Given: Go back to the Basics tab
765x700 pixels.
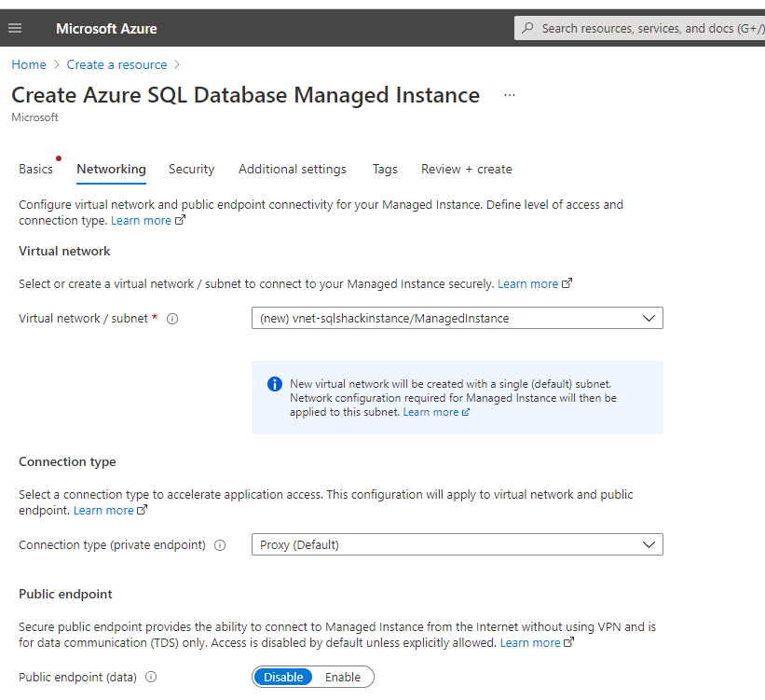Looking at the screenshot, I should 34,169.
